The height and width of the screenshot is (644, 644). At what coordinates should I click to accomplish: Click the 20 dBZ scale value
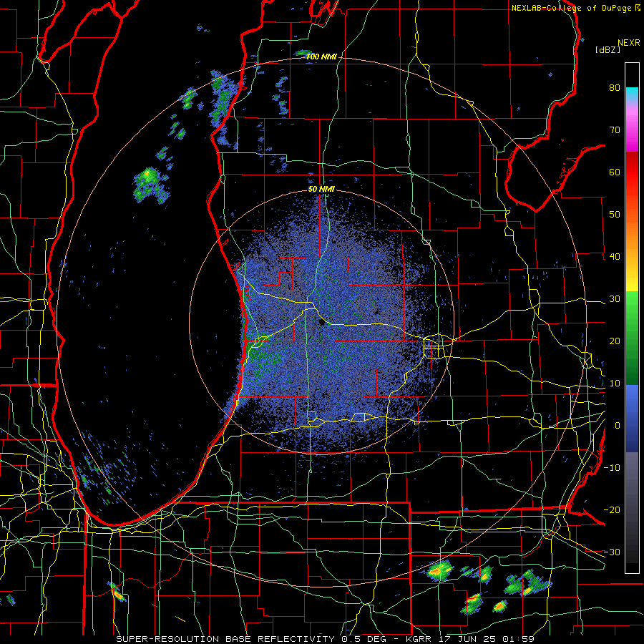(615, 341)
